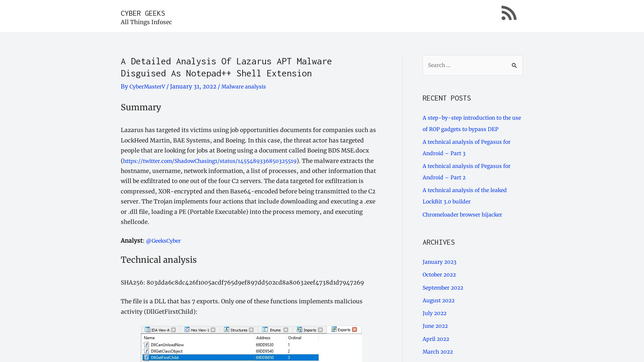Screen dimensions: 644x362
Task: Click the Technical analysis heading
Action: tap(159, 260)
